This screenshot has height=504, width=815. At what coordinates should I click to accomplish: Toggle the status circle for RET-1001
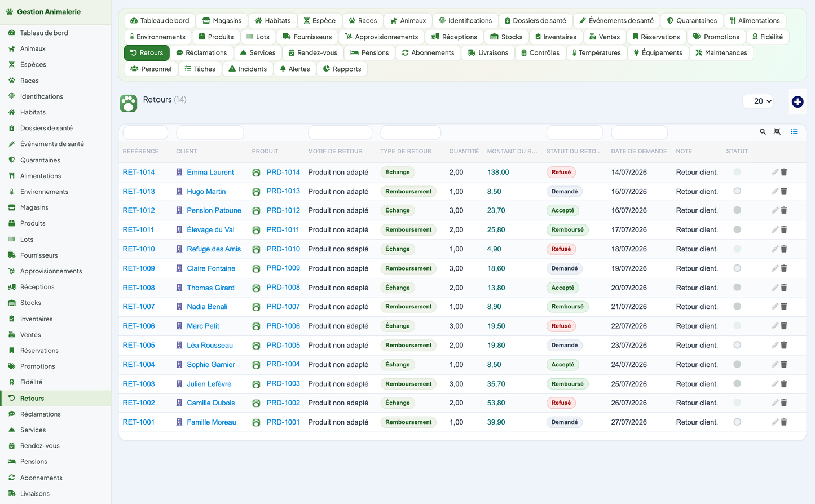pos(737,422)
